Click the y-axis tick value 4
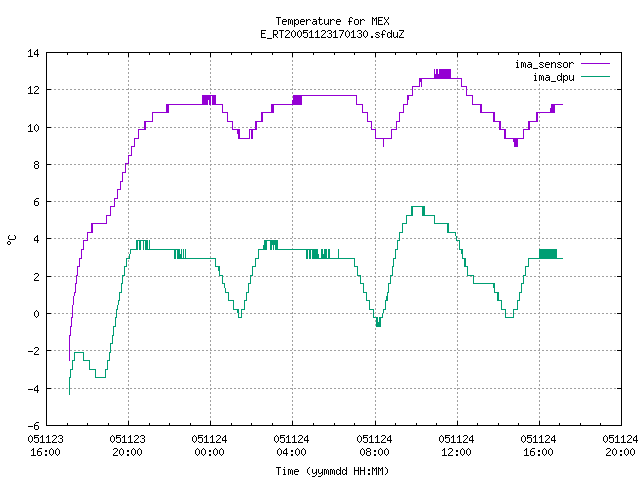Image resolution: width=640 pixels, height=480 pixels. (36, 239)
